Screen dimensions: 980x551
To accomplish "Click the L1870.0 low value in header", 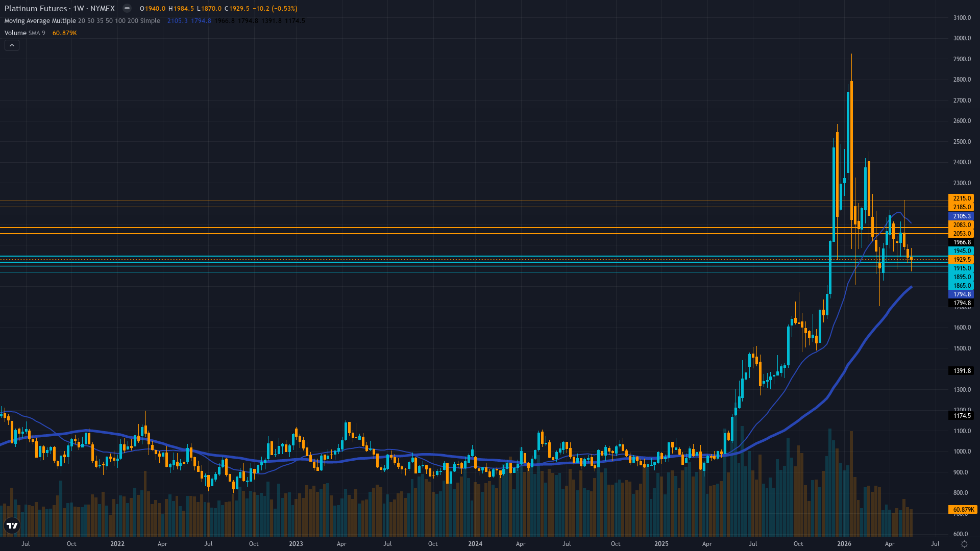I will 209,9.
